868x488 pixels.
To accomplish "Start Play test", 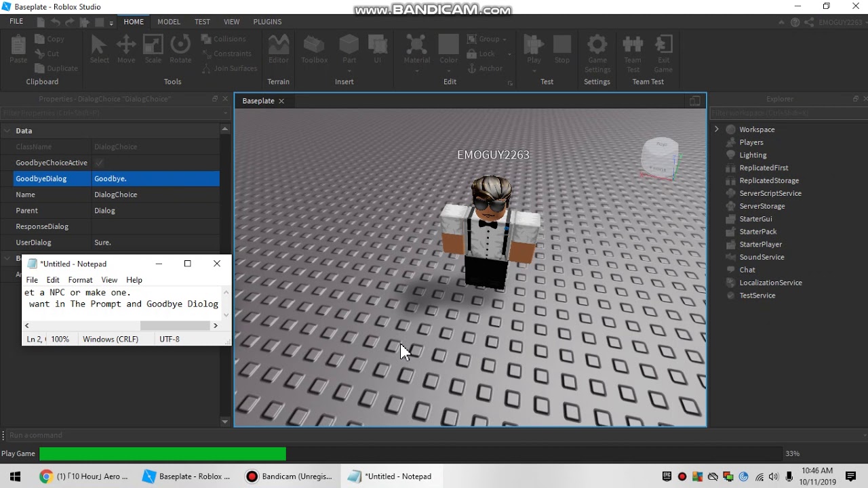I will (x=534, y=45).
